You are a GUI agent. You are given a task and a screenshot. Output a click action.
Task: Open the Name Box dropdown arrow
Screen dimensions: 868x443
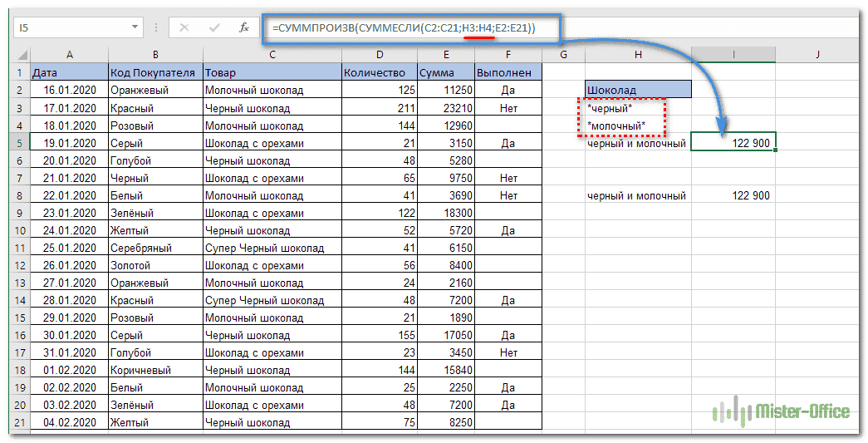click(135, 27)
